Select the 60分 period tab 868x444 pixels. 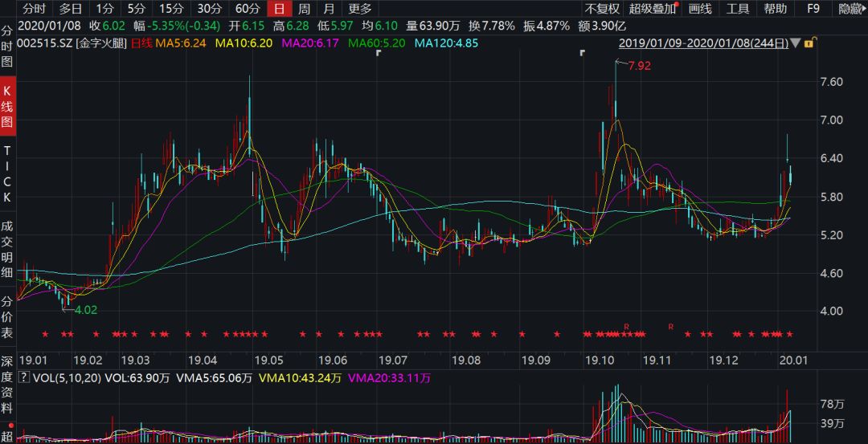click(x=248, y=9)
